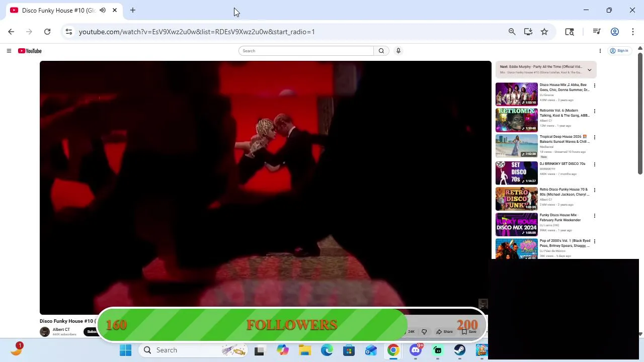Open title 'Retromix Vol. 6 (Modern Talking...'

(x=565, y=113)
